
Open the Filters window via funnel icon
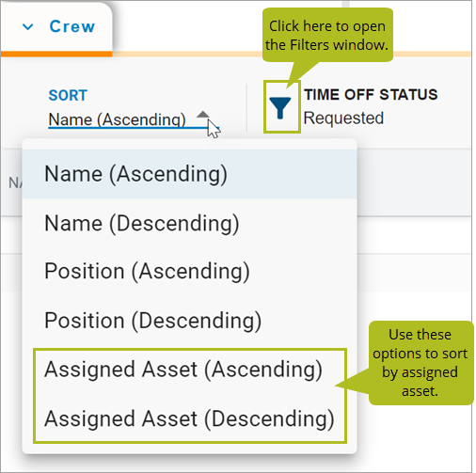(x=280, y=107)
